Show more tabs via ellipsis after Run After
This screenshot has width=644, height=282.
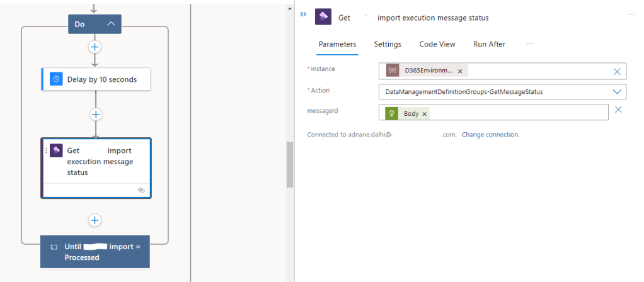[x=529, y=44]
